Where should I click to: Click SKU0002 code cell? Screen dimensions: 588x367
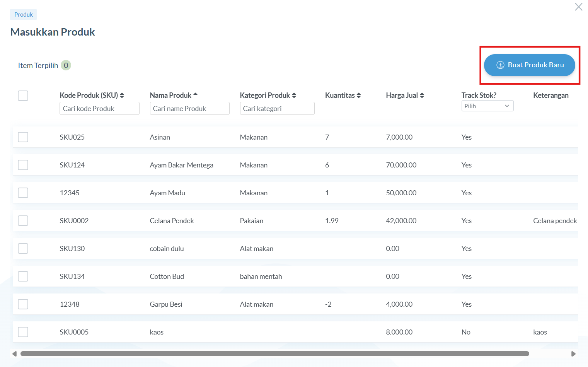point(74,221)
